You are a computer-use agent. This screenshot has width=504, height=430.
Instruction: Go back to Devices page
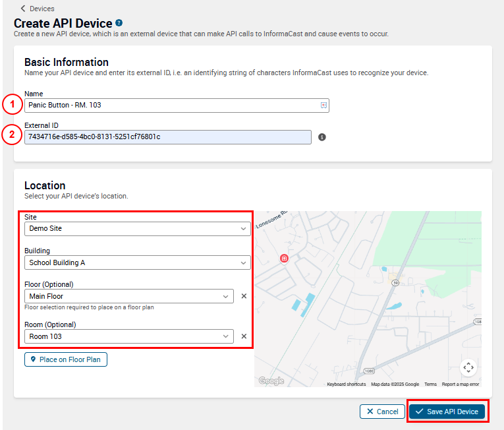(38, 9)
